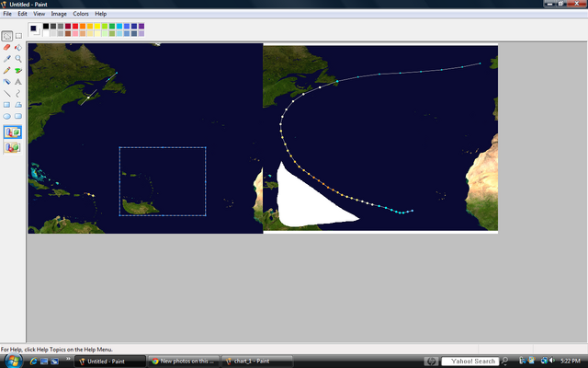Choose the Ellipse shape tool

pyautogui.click(x=7, y=117)
